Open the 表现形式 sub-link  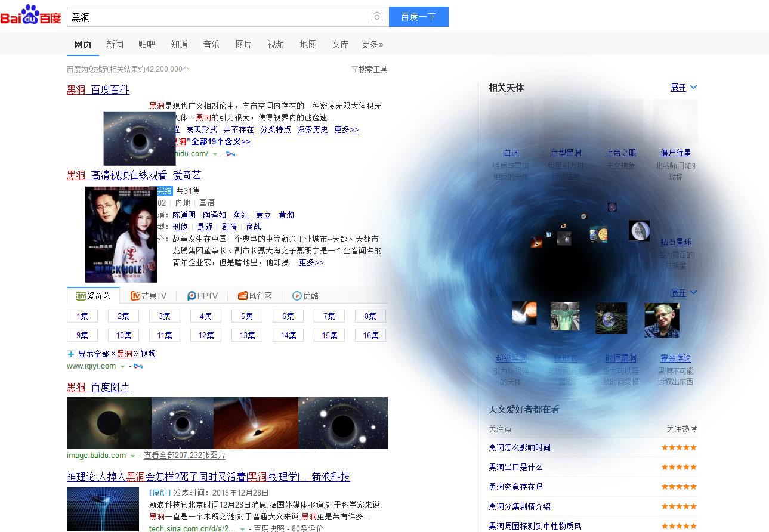click(x=202, y=130)
